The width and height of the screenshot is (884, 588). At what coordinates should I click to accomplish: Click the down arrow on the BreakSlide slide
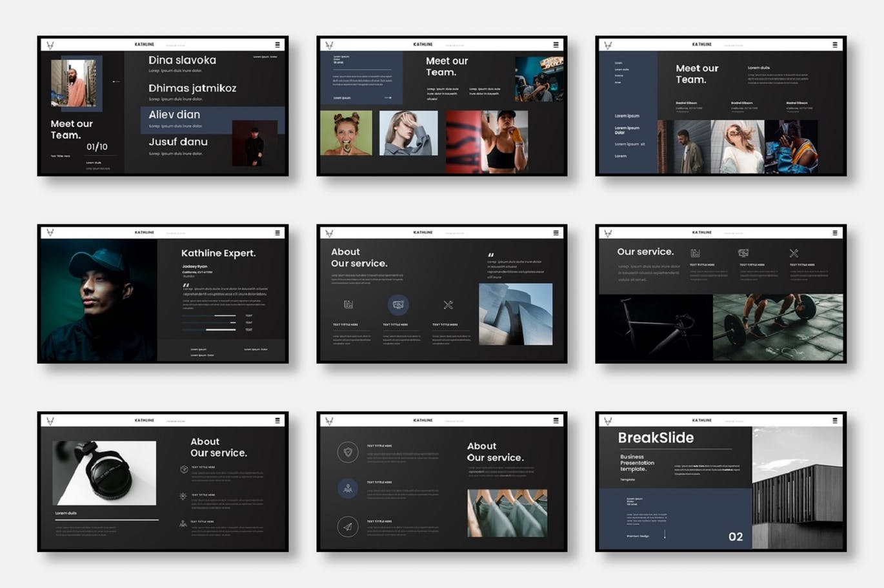pos(665,534)
